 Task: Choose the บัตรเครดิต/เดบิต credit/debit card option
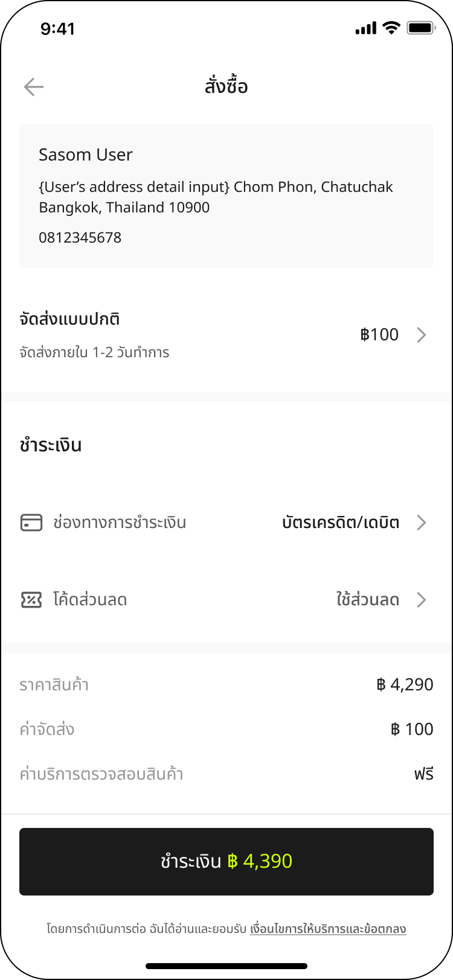click(x=341, y=523)
